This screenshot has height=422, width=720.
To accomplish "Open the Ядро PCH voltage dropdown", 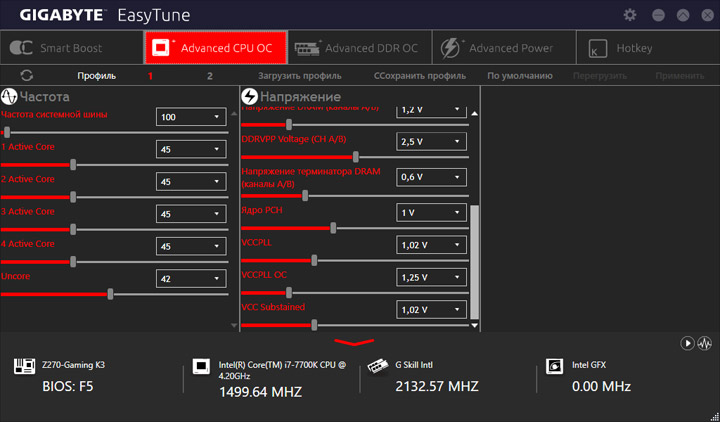I will click(431, 213).
